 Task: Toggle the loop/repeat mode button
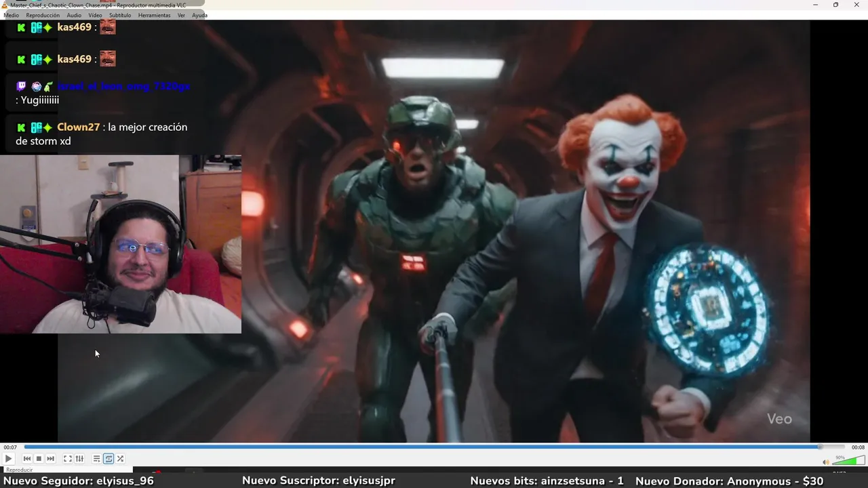coord(108,459)
